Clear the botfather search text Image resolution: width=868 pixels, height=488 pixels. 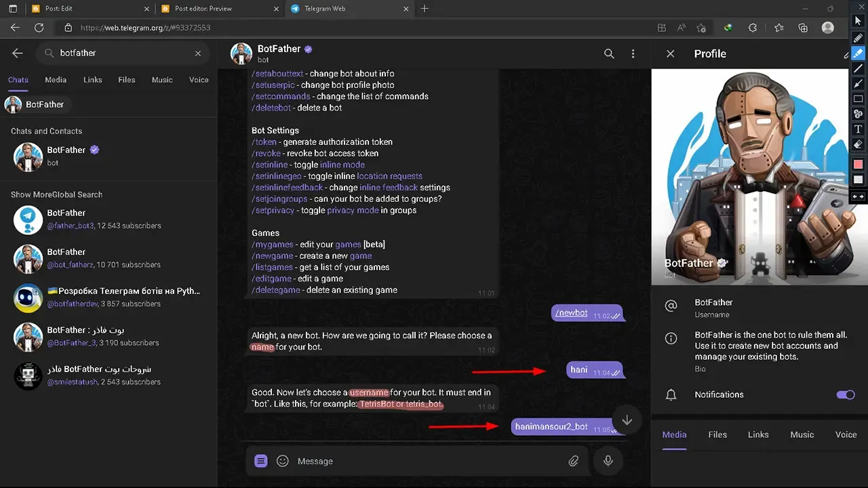pos(198,53)
